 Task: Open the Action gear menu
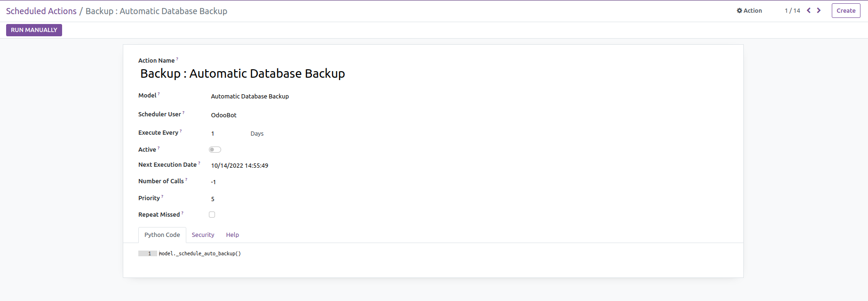749,10
